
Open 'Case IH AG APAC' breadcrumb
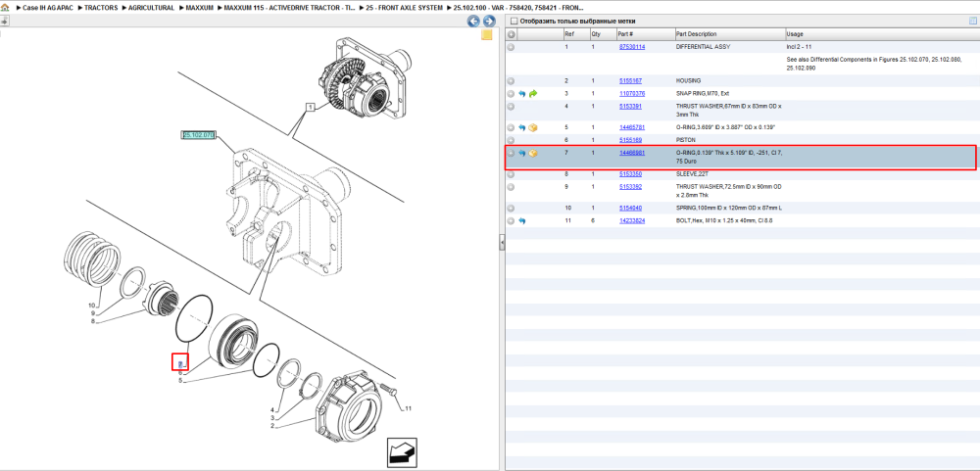(45, 8)
